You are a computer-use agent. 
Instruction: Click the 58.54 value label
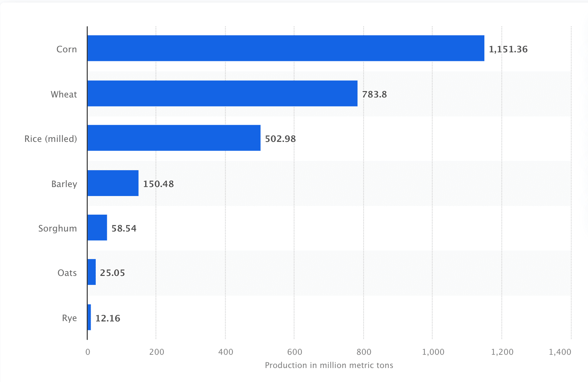[124, 228]
